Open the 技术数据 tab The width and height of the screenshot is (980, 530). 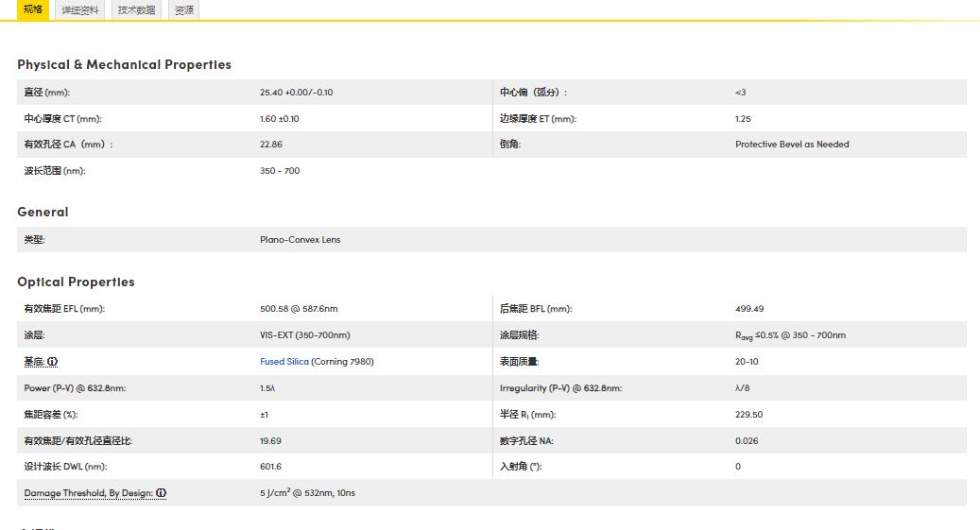(136, 10)
